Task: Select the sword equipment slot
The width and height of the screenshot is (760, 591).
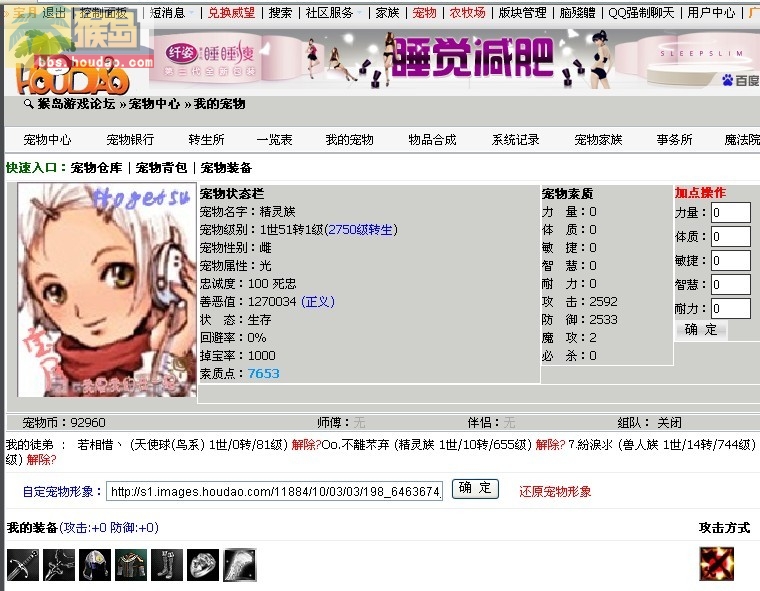Action: (23, 565)
